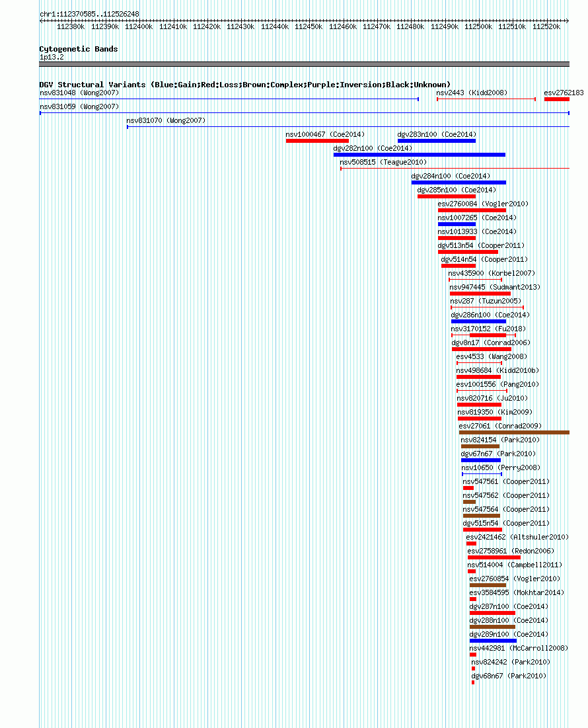Open esv27061 (Conrad2009) label
This screenshot has height=728, width=588.
point(500,426)
